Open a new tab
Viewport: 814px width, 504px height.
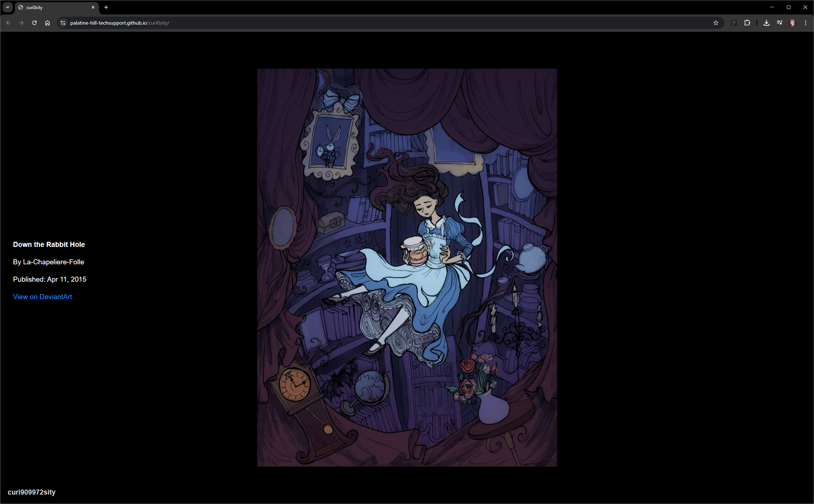[106, 7]
